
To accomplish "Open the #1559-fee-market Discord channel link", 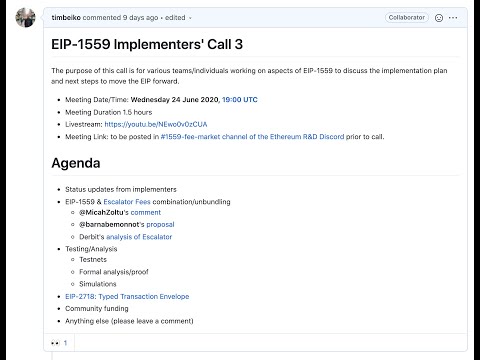I will click(252, 137).
